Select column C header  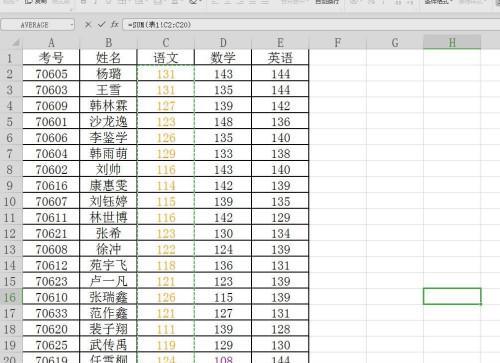point(166,43)
